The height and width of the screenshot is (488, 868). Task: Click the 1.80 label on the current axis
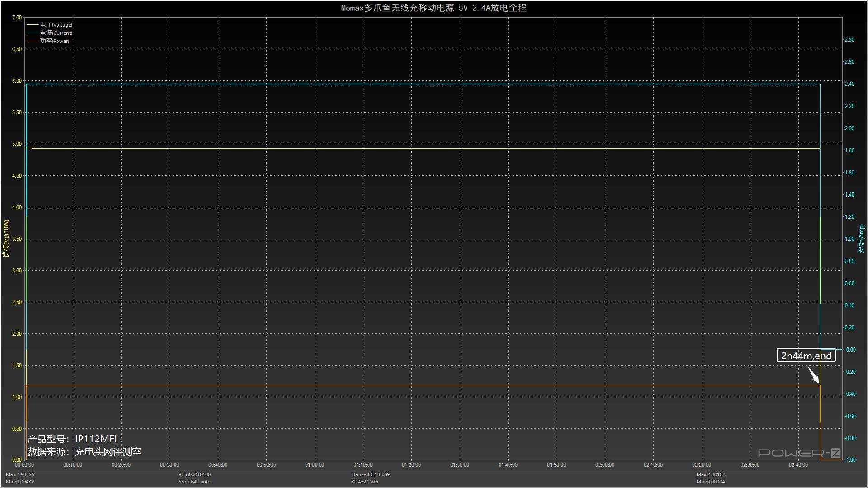[849, 150]
